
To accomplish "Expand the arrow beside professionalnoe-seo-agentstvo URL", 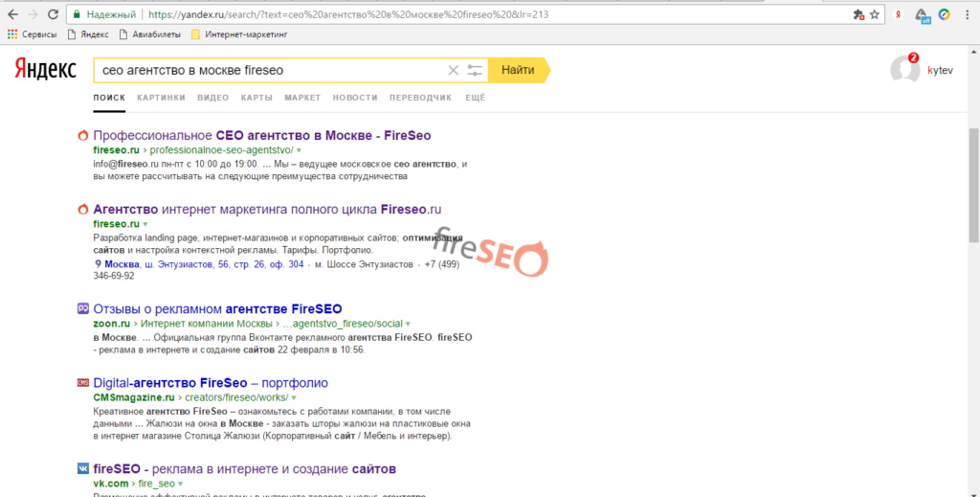I will click(299, 151).
